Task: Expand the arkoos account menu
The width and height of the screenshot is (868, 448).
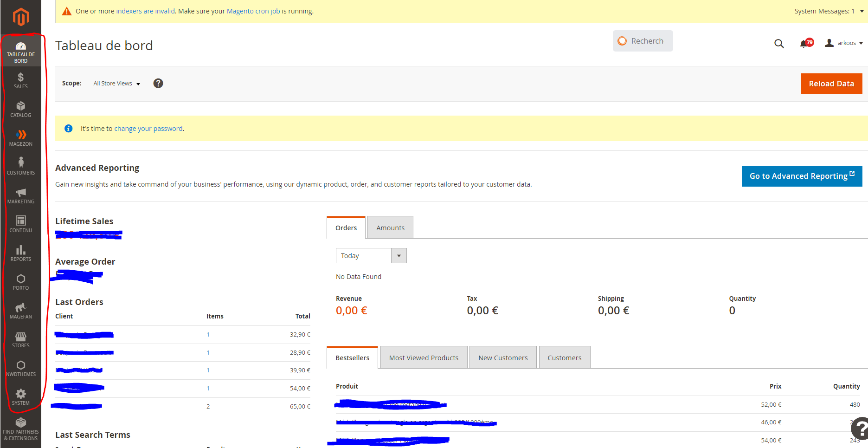Action: [x=843, y=43]
